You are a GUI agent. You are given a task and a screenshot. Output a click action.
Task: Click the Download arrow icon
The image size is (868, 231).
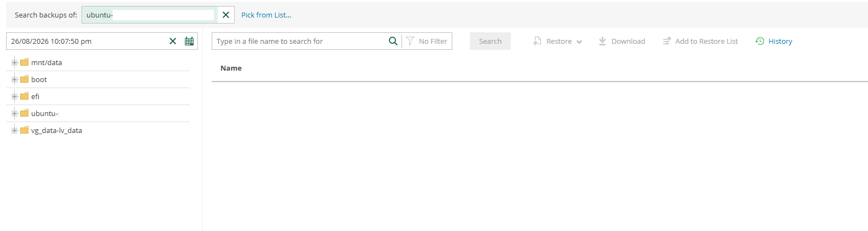(602, 41)
